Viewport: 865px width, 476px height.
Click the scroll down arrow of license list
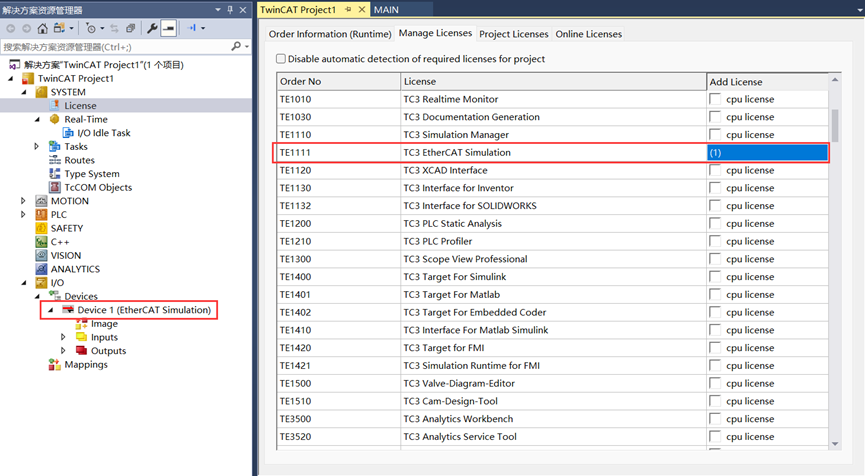coord(835,444)
